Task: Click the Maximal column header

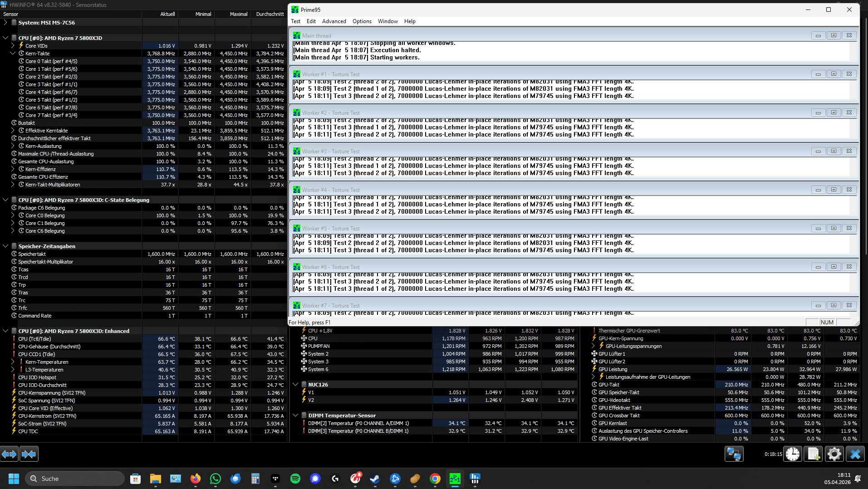Action: (x=233, y=14)
